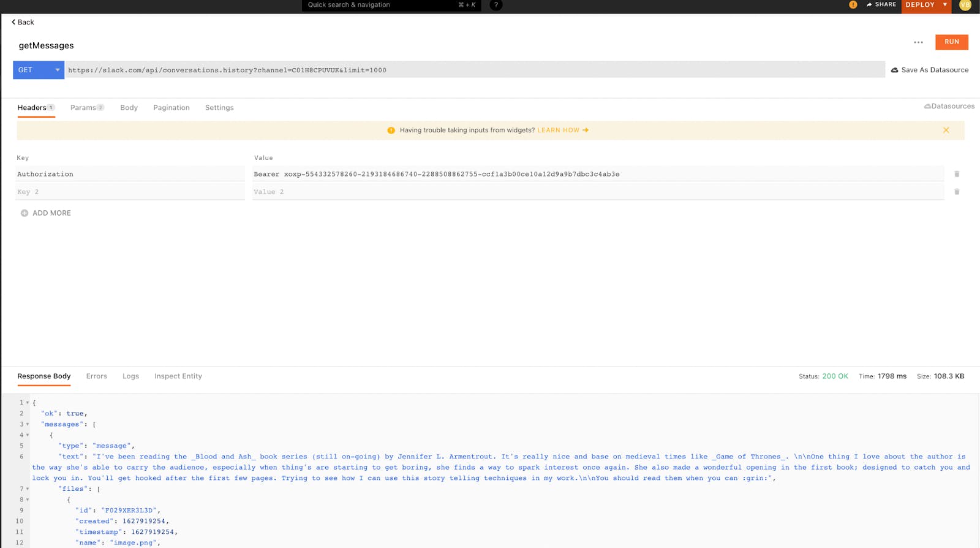Click the help question mark icon

point(496,5)
